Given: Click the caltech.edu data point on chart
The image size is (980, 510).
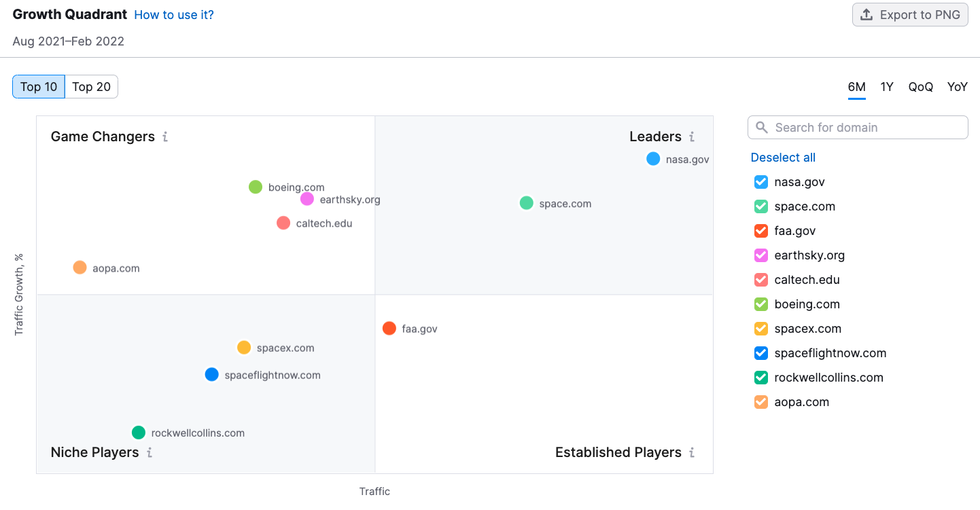Looking at the screenshot, I should (x=283, y=223).
